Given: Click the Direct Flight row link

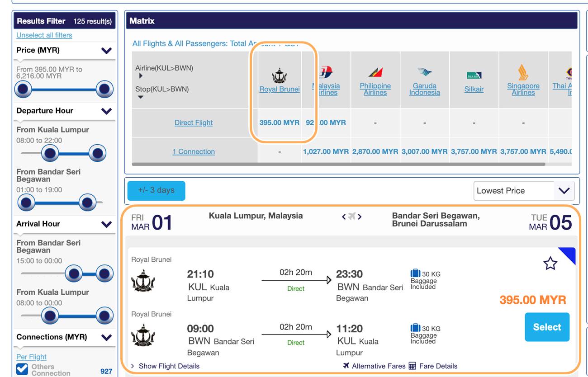Looking at the screenshot, I should click(194, 123).
